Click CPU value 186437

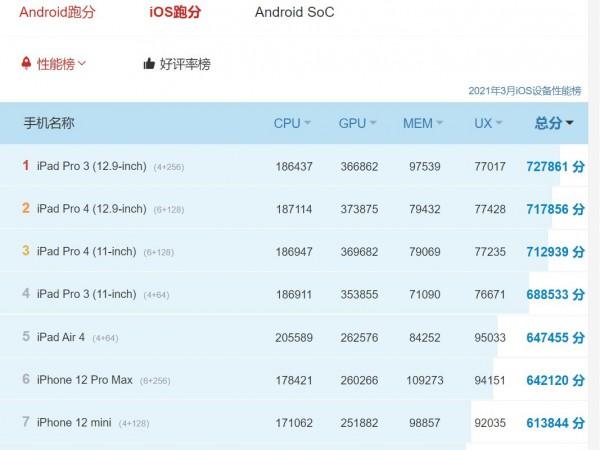tap(294, 167)
